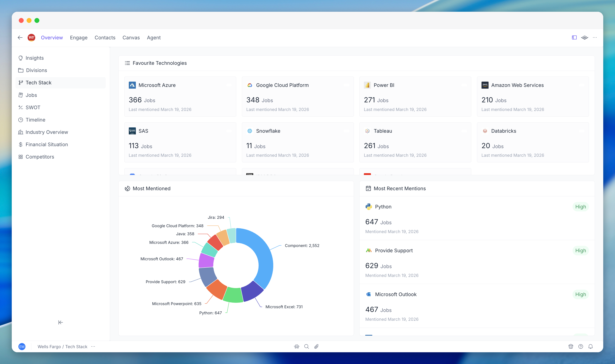
Task: Click the '20 Jobs' count on Databricks
Action: pyautogui.click(x=492, y=146)
